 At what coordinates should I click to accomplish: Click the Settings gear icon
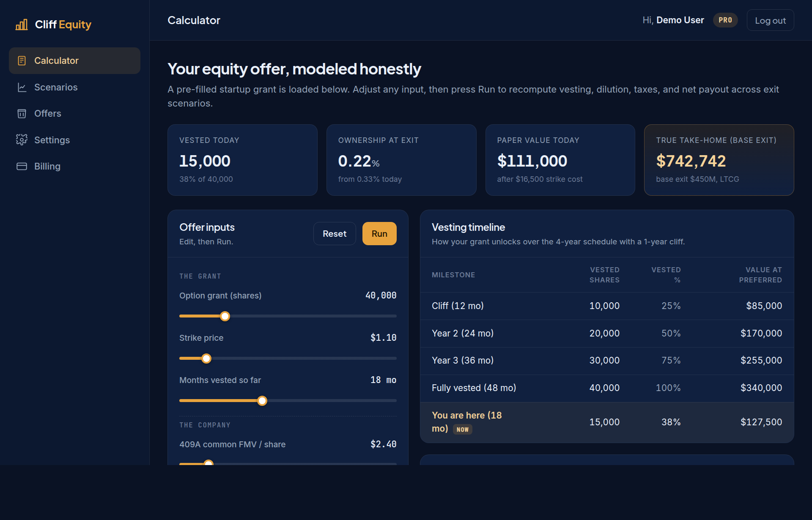coord(22,140)
